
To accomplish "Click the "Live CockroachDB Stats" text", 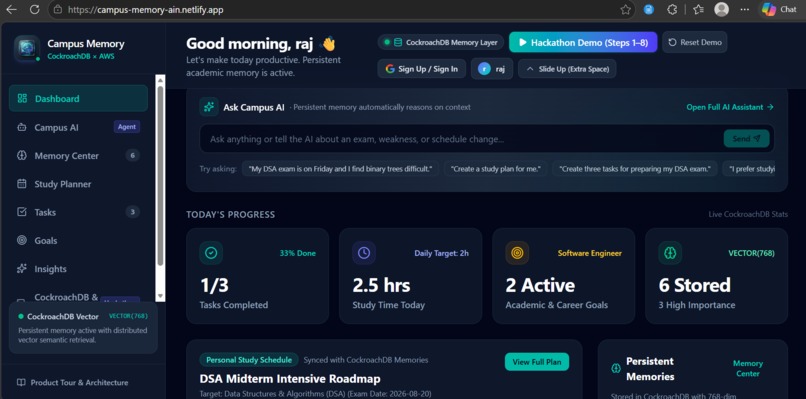I will (748, 214).
